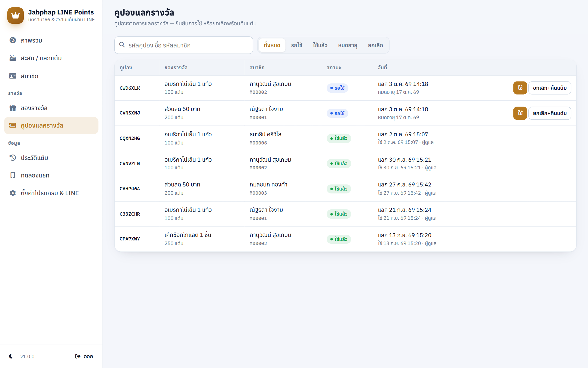Switch to ใช้แล้ว filter tab
588x368 pixels.
pyautogui.click(x=320, y=45)
